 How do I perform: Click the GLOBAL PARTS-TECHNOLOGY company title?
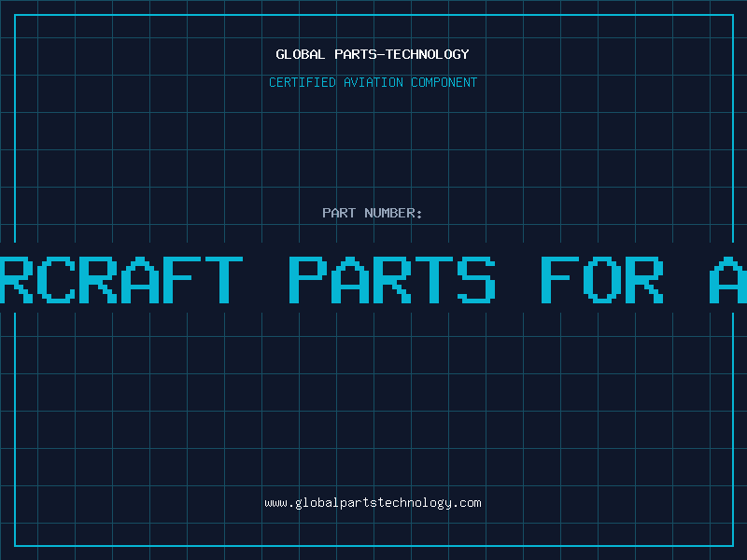tap(373, 54)
